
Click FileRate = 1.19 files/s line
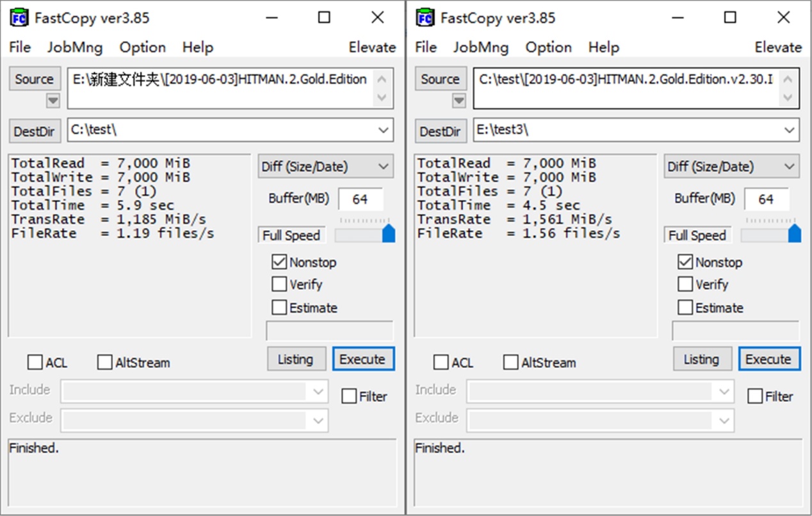tap(113, 233)
